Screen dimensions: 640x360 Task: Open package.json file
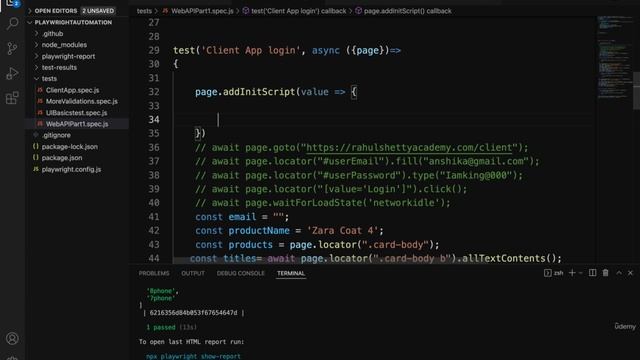(x=62, y=158)
